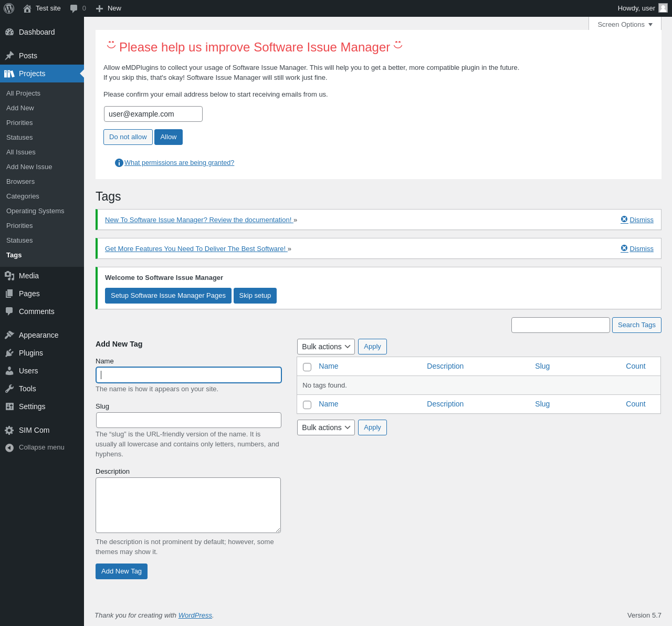
Task: Open the user avatar in top-right corner
Action: (663, 8)
